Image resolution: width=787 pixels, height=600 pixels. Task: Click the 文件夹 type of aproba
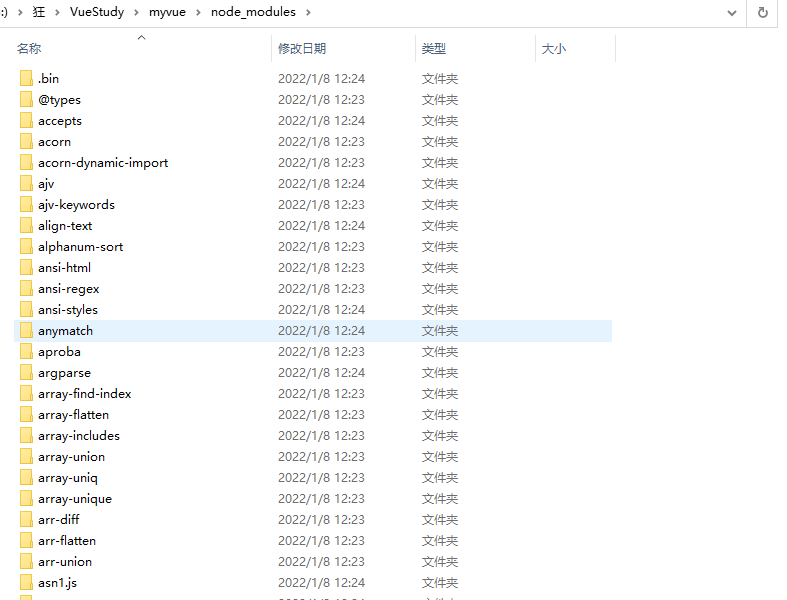pos(440,352)
